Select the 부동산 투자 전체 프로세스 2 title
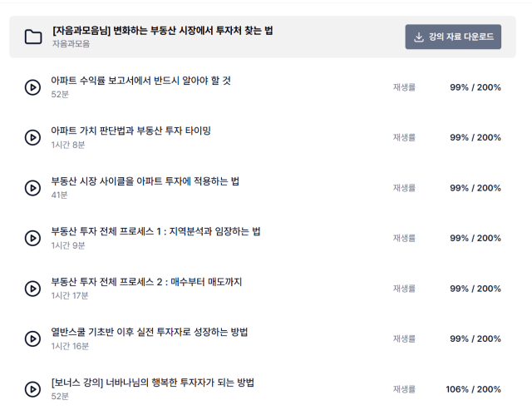Screen dimensions: 532x420 pyautogui.click(x=146, y=281)
